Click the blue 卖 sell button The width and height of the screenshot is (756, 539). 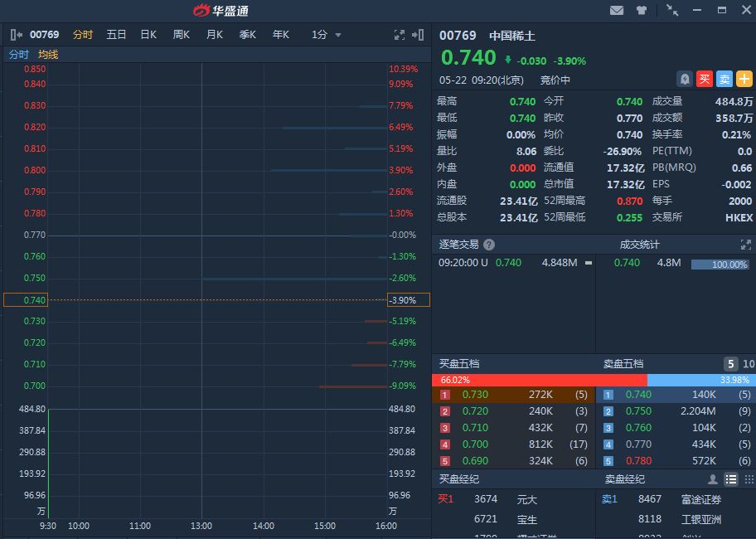724,80
